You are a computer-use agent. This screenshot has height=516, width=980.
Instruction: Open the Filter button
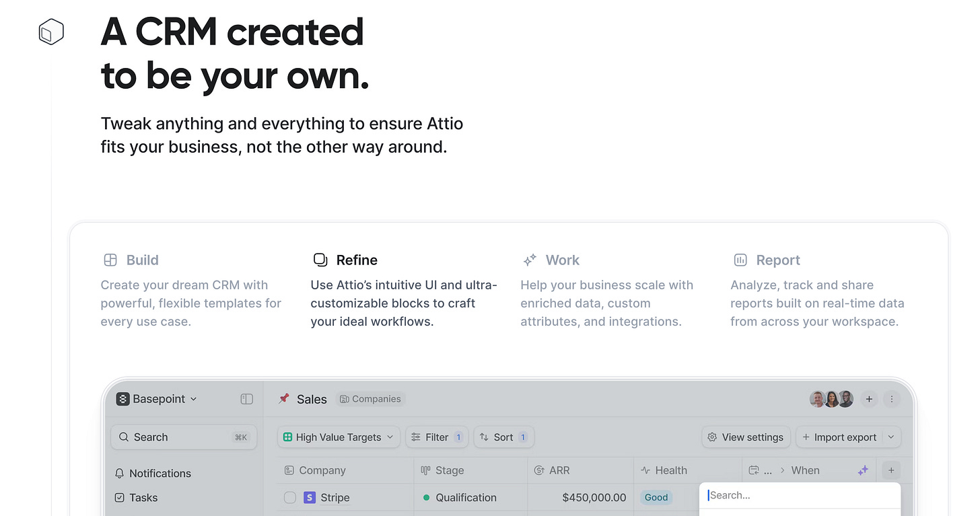(437, 437)
